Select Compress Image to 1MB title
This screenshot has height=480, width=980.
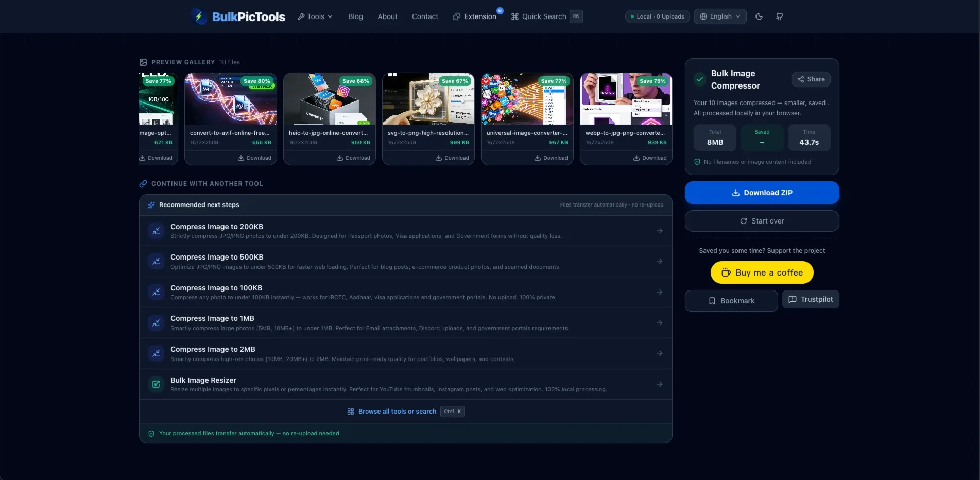212,318
